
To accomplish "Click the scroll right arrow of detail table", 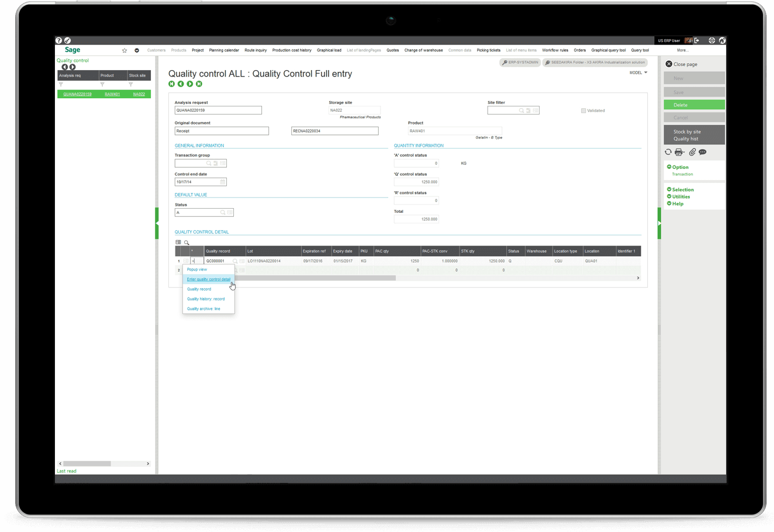I will pyautogui.click(x=638, y=278).
